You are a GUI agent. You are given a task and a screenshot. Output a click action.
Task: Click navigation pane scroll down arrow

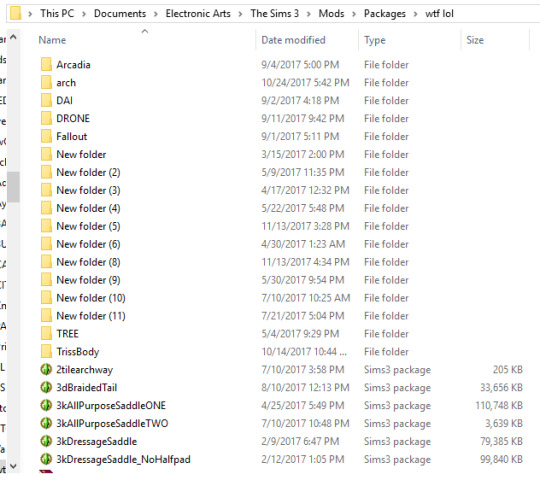click(13, 466)
